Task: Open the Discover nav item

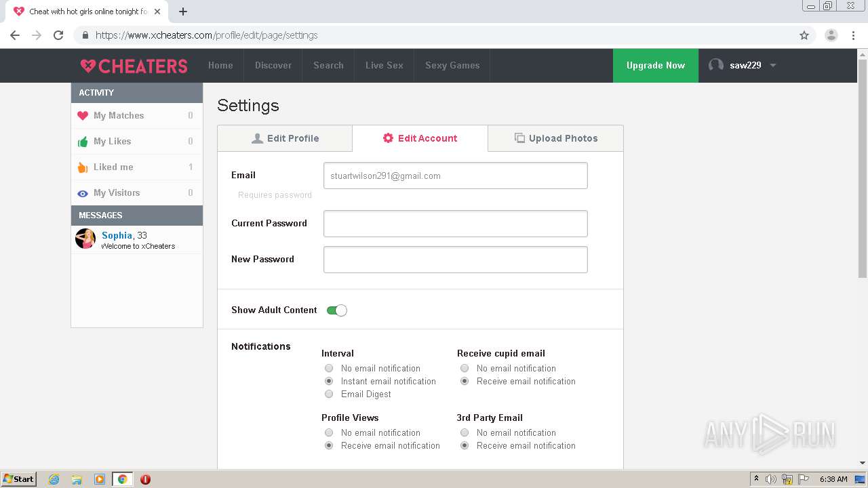Action: coord(273,66)
